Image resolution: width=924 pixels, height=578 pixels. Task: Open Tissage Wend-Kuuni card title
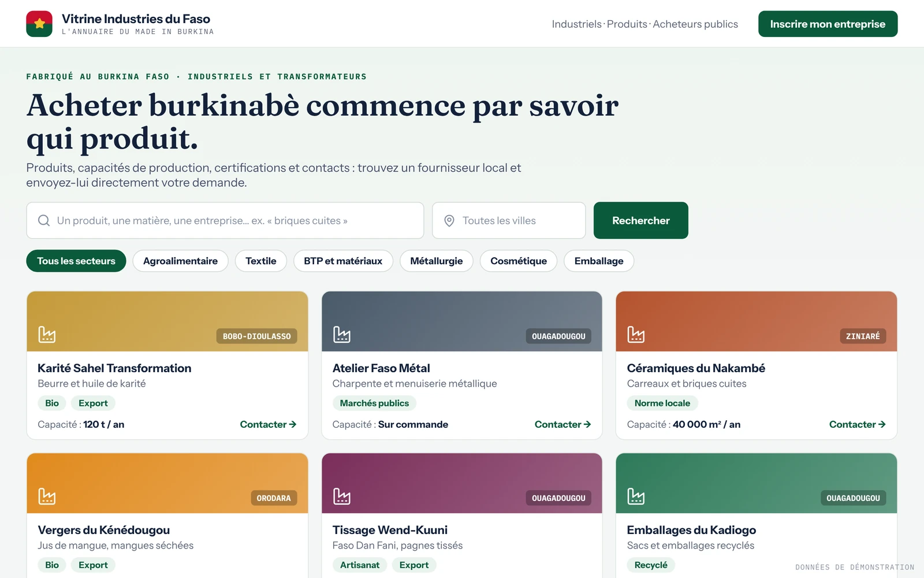point(390,530)
